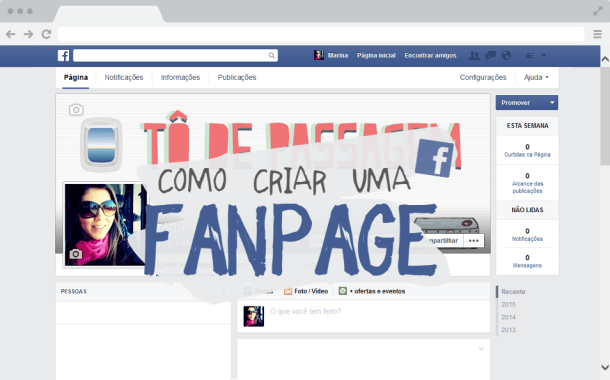Jump to 2015 in timeline navigator

click(x=508, y=305)
